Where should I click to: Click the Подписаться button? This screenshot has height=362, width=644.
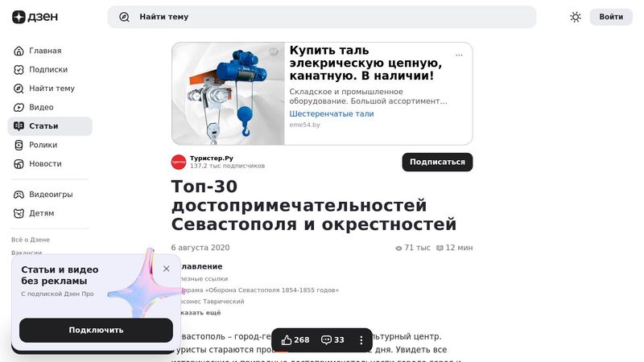tap(437, 162)
